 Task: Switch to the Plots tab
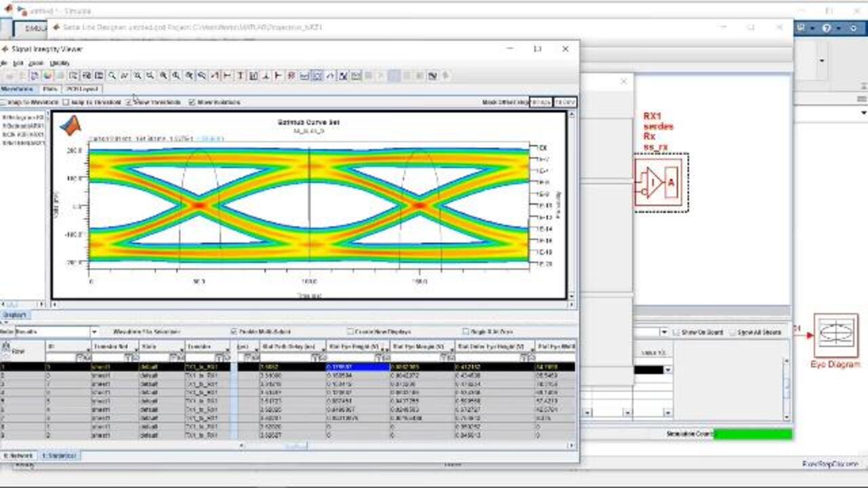(x=50, y=89)
